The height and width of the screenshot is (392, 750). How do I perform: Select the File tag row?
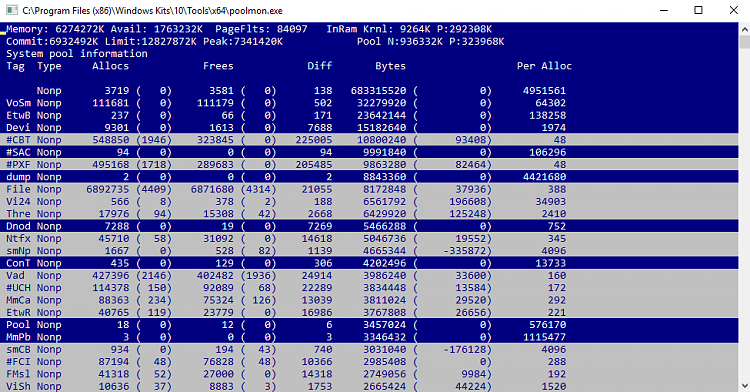pyautogui.click(x=369, y=189)
